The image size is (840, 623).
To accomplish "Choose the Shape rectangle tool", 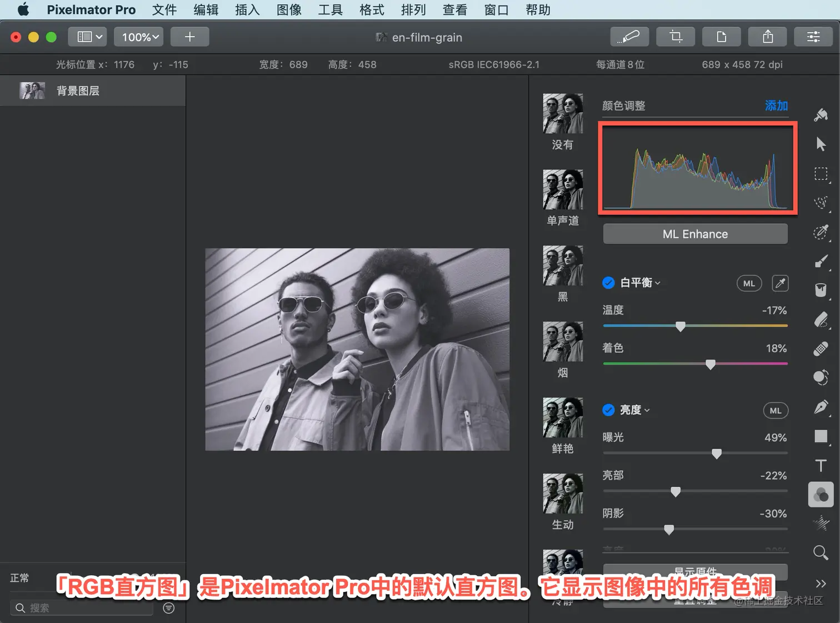I will (821, 436).
